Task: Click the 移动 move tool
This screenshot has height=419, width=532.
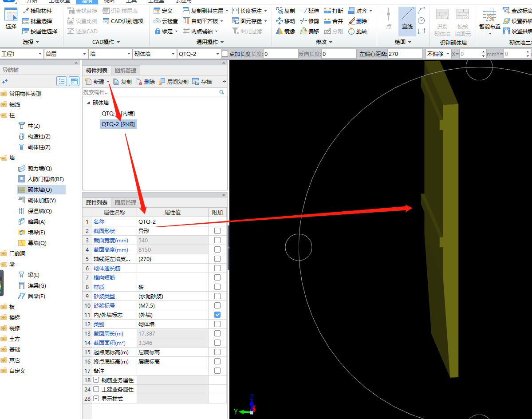Action: coord(285,21)
